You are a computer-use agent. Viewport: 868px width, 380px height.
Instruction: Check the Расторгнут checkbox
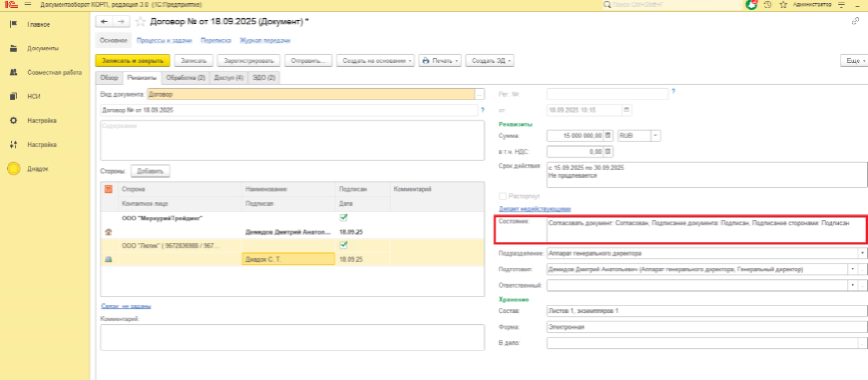coord(502,196)
